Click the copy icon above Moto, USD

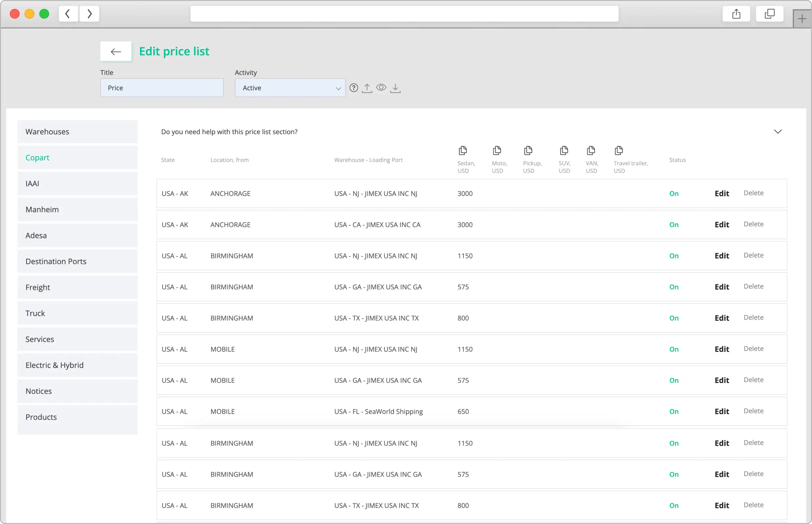click(x=497, y=150)
